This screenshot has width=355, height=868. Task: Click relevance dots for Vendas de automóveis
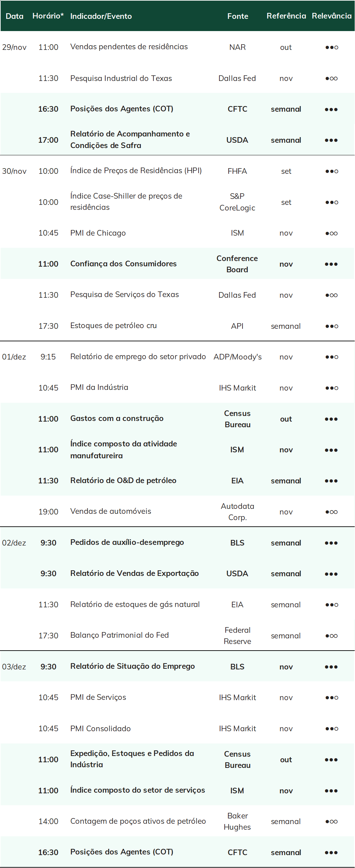pyautogui.click(x=332, y=512)
